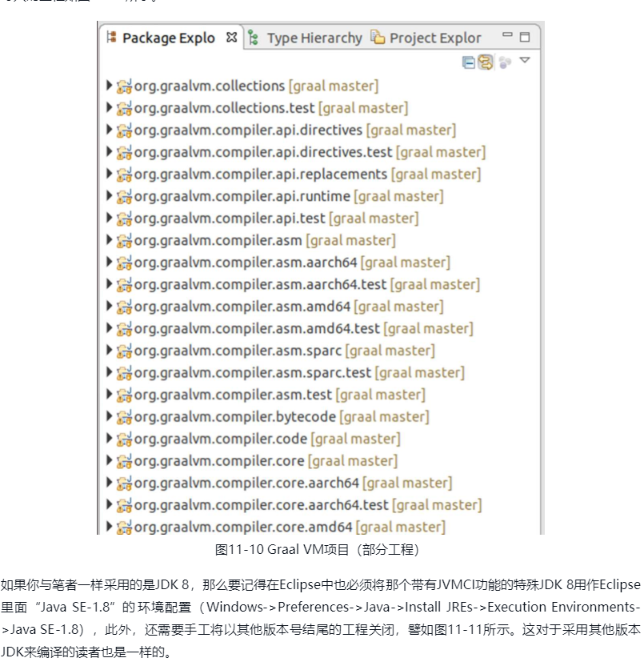Click project icon of org.graalvm.collections.test
The image size is (644, 662).
coord(124,108)
